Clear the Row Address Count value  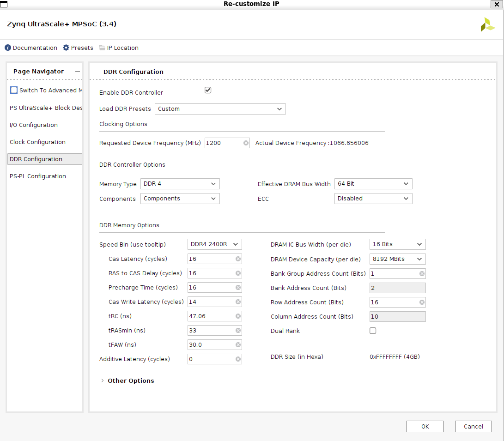(422, 302)
